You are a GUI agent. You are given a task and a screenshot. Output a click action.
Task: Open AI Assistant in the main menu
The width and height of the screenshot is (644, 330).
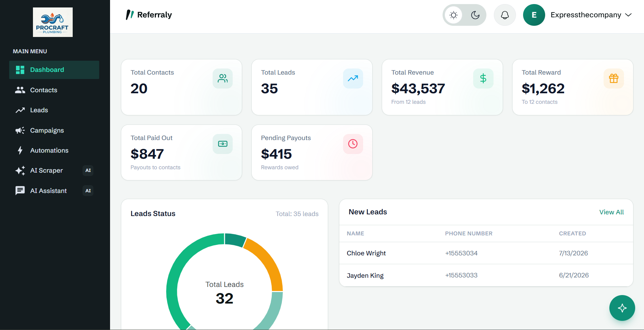pyautogui.click(x=54, y=191)
